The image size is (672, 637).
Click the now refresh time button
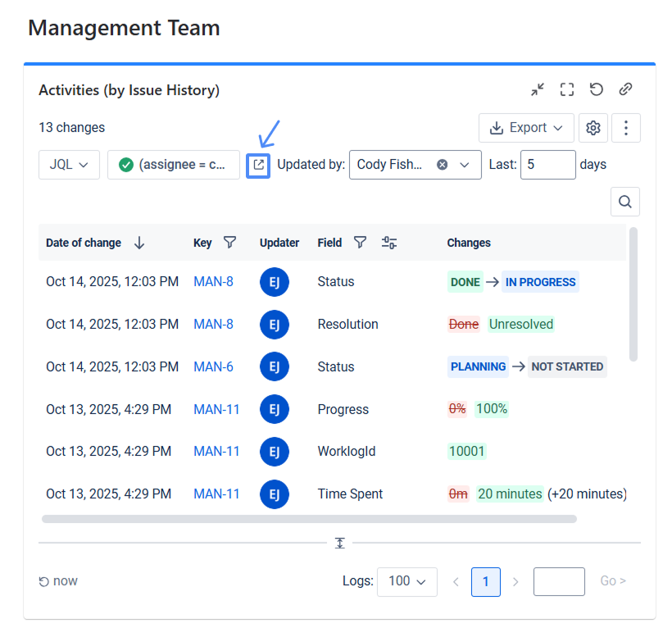[x=58, y=581]
